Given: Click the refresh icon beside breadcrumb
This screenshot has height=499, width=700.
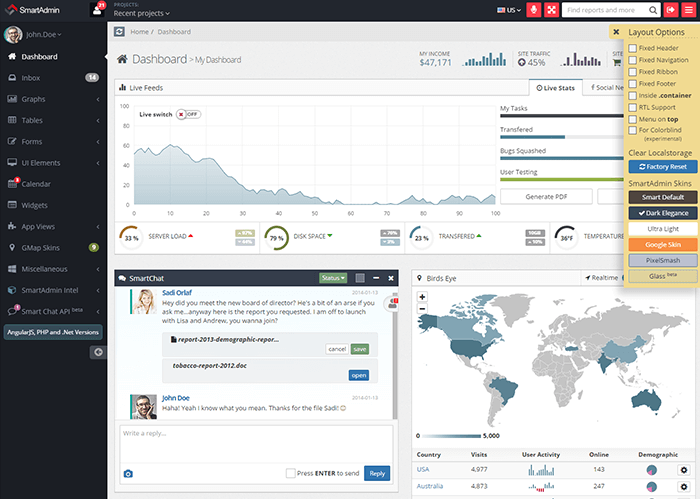Looking at the screenshot, I should [120, 32].
